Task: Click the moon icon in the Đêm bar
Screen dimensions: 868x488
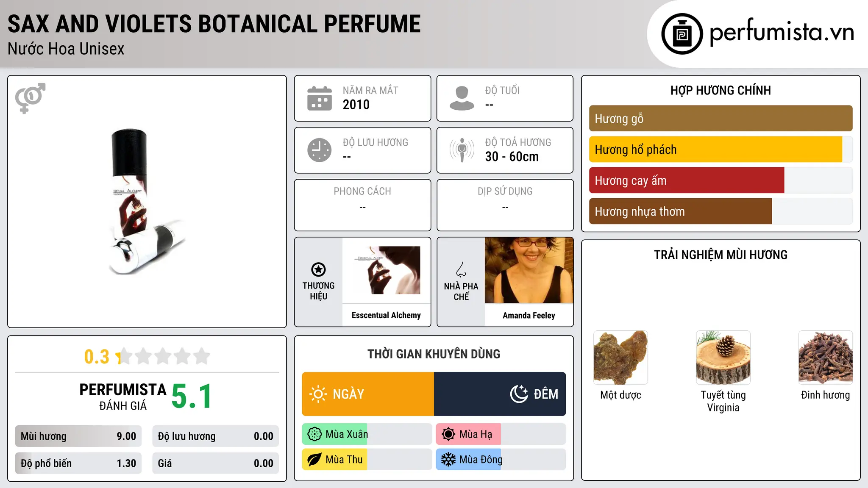Action: click(x=519, y=394)
